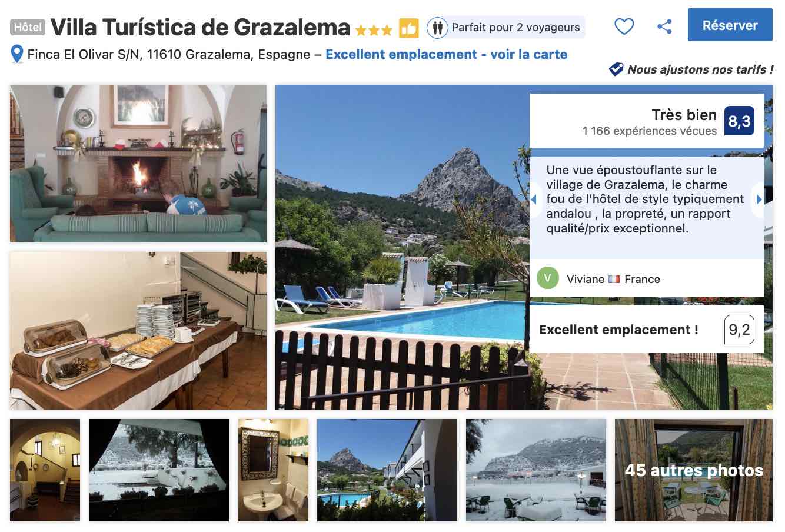Show next review with right arrow

(x=759, y=199)
